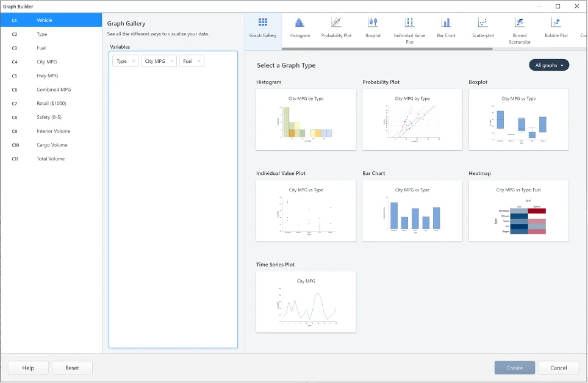
Task: Select column C11 Total Volume
Action: (51, 159)
